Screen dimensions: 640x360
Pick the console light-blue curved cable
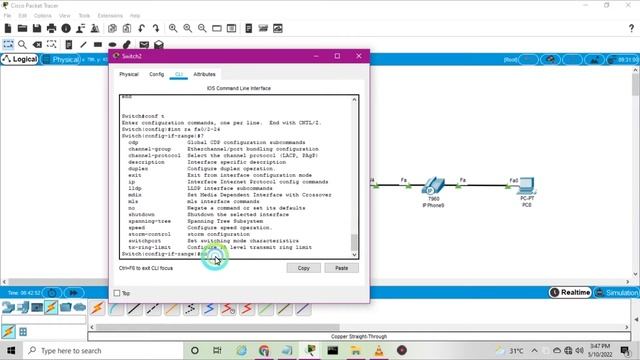116,309
